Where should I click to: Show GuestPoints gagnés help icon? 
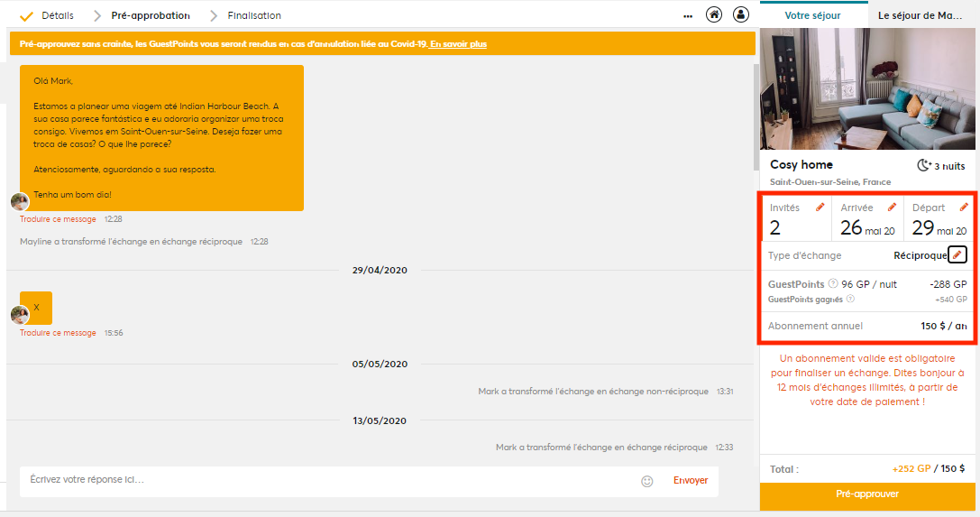click(850, 299)
